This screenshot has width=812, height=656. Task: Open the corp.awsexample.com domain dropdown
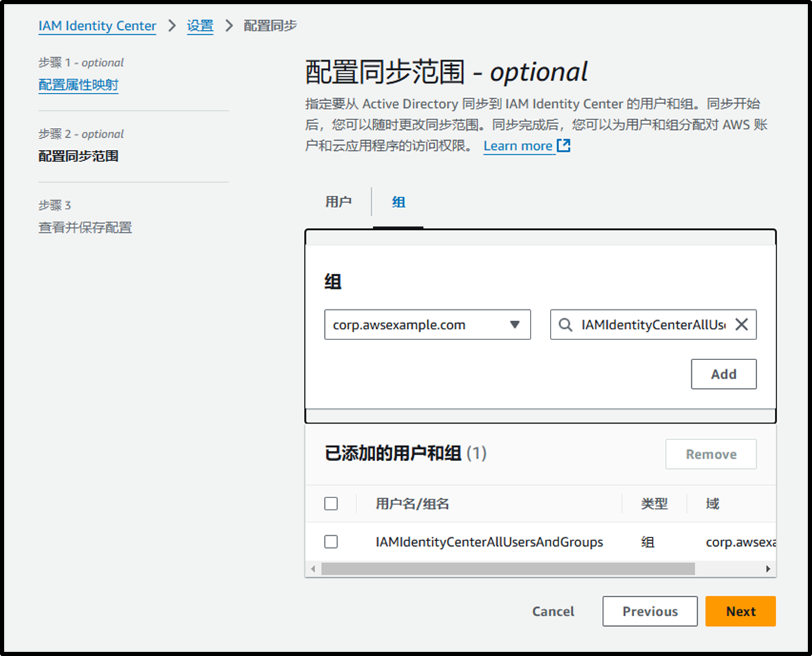427,325
